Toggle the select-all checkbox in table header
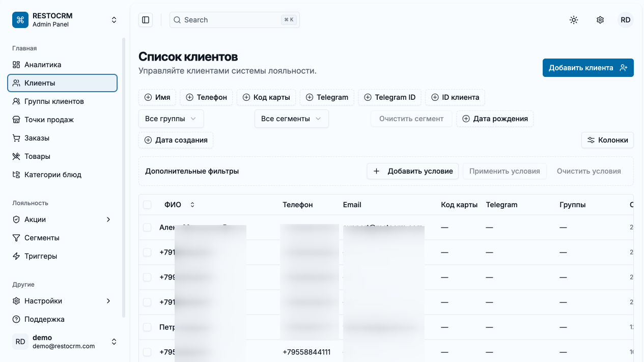The height and width of the screenshot is (362, 644). click(x=147, y=205)
